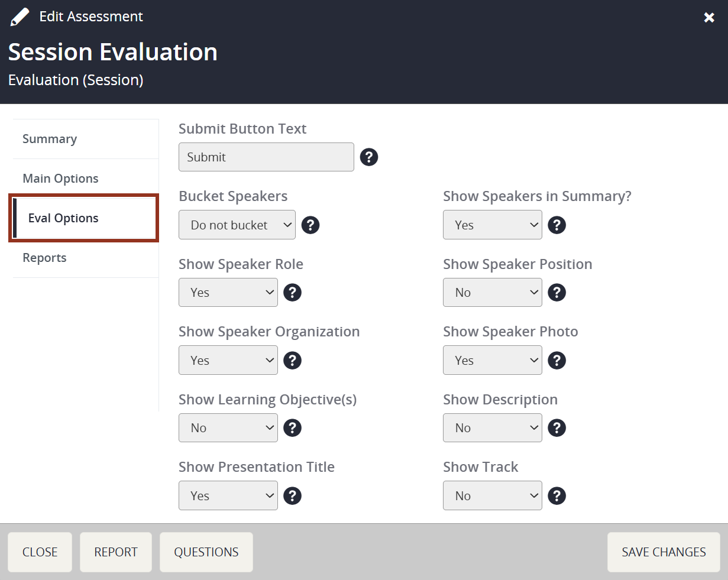Open help icon for Bucket Speakers
The image size is (728, 580).
[310, 225]
